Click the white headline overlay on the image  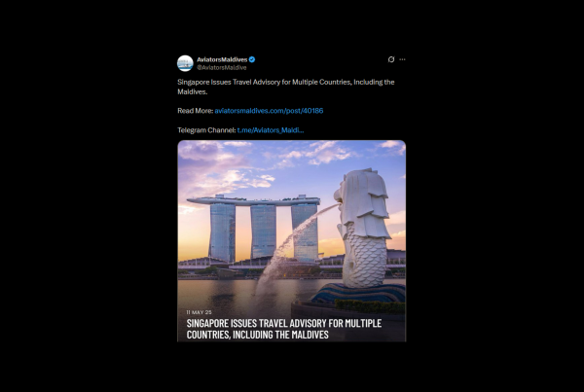[284, 329]
